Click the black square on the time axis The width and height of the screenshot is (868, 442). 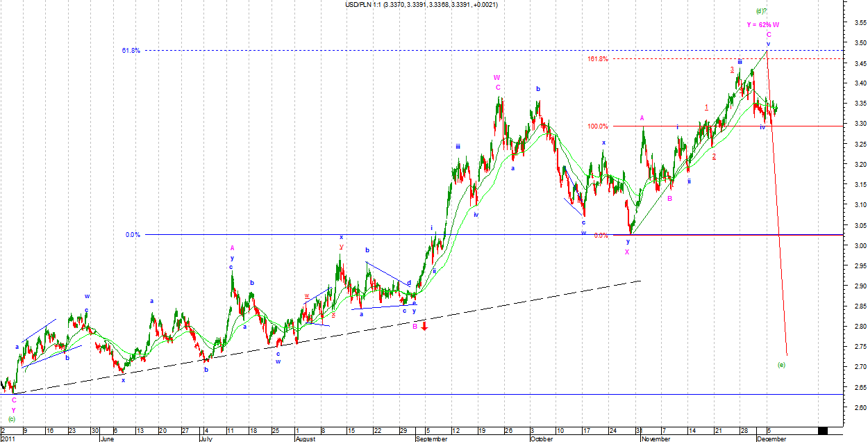(824, 431)
